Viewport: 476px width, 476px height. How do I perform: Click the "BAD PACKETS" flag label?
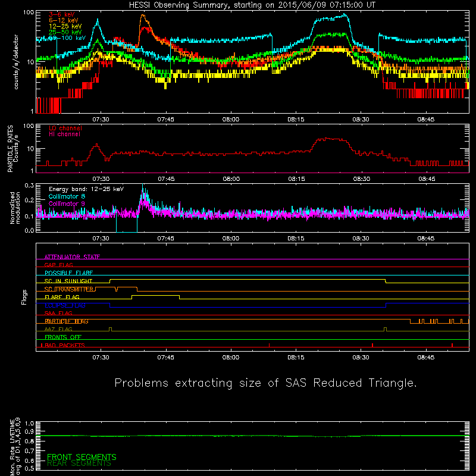coord(65,345)
